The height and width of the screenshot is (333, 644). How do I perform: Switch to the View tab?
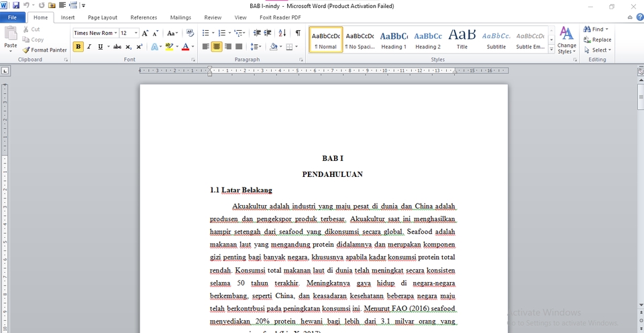click(241, 17)
